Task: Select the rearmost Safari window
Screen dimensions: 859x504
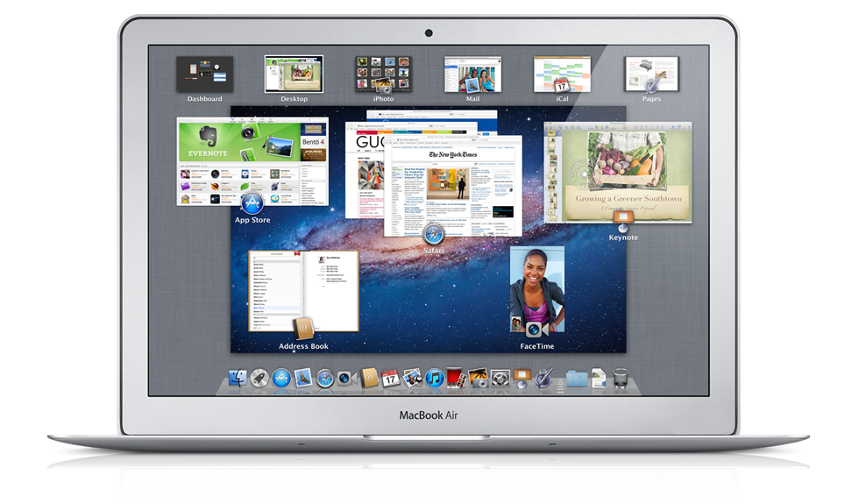Action: pos(431,115)
